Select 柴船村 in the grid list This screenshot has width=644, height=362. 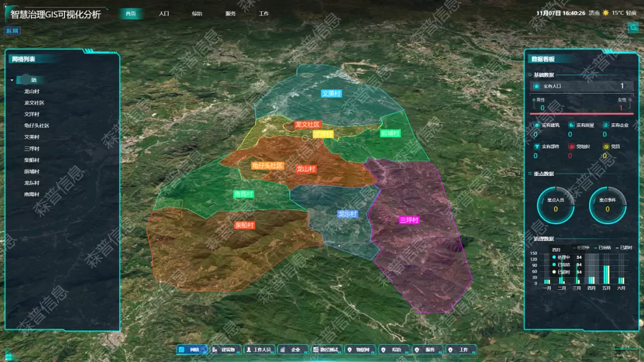[x=32, y=160]
